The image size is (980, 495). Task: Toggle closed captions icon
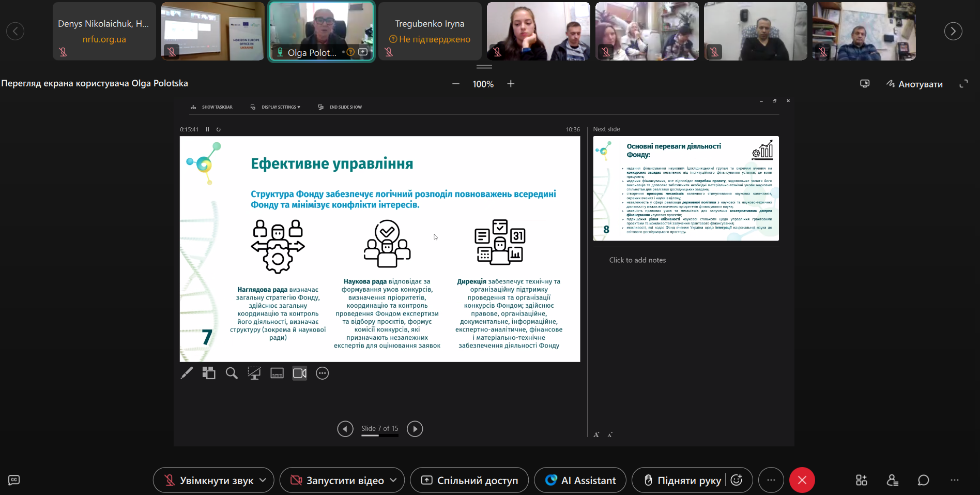click(14, 480)
